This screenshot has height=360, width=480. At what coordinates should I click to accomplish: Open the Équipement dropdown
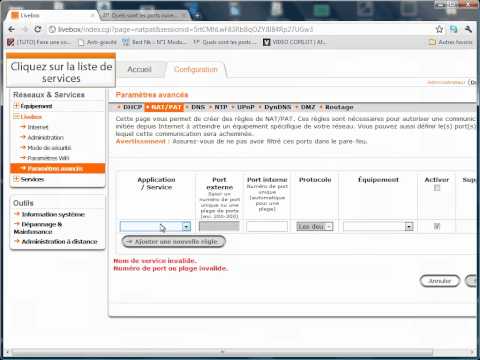378,227
